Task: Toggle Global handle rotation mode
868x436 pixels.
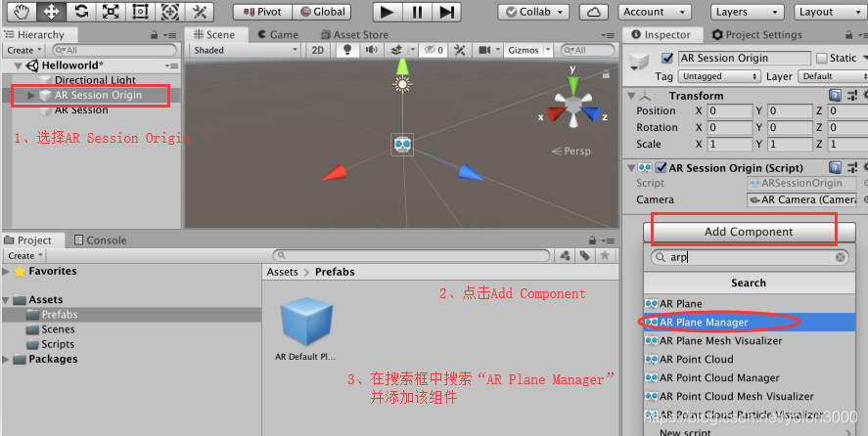Action: pos(322,12)
